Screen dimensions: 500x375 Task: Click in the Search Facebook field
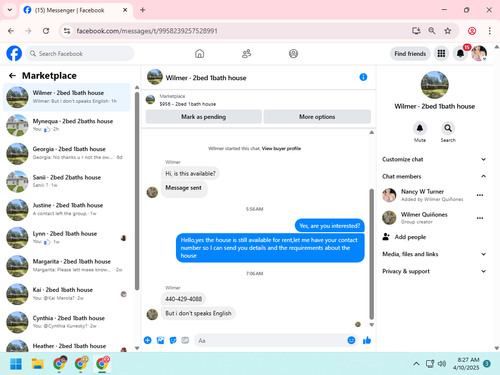pyautogui.click(x=80, y=54)
